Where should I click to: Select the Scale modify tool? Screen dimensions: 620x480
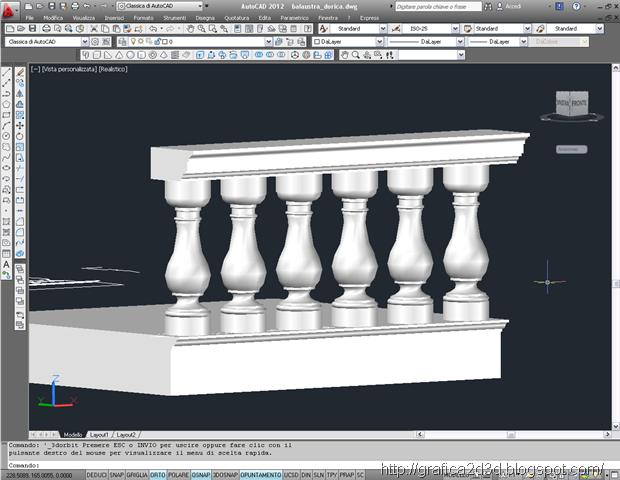point(20,147)
